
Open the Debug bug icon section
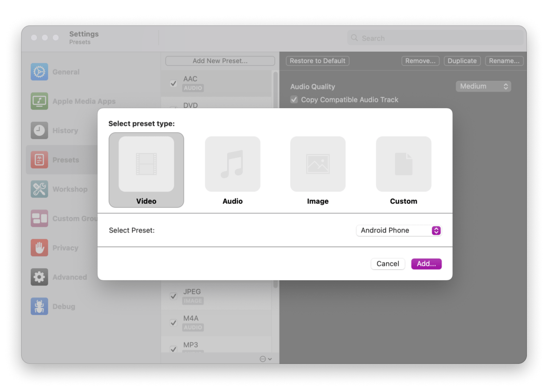click(x=39, y=306)
